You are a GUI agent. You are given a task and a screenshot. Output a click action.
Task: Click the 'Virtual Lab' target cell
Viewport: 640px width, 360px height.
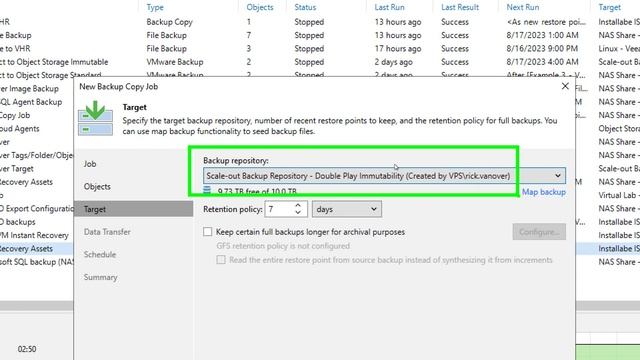pos(619,195)
